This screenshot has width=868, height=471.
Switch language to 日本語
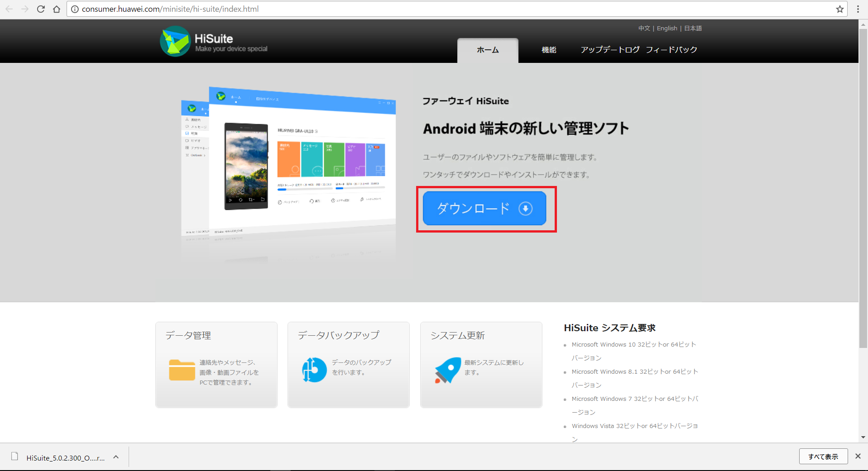point(693,28)
